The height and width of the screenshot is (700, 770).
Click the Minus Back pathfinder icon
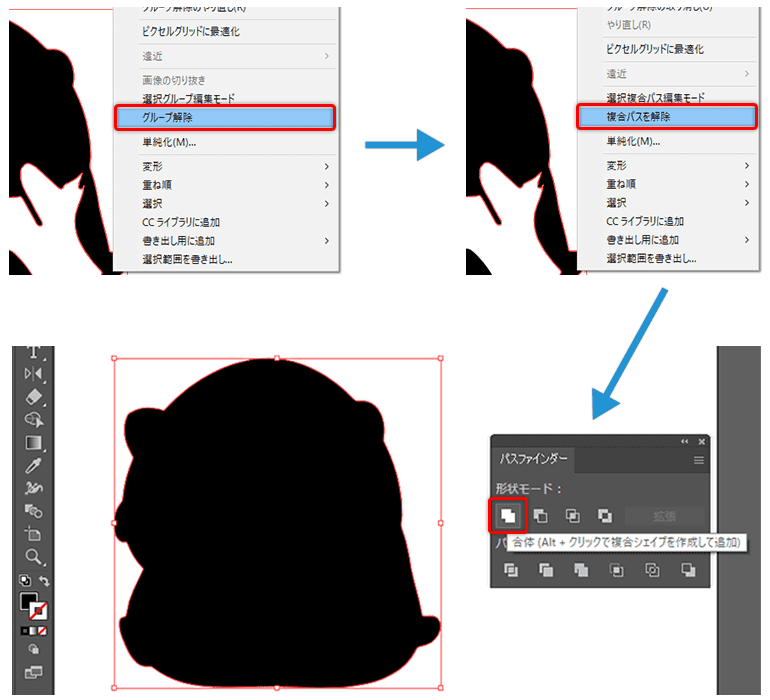[688, 570]
